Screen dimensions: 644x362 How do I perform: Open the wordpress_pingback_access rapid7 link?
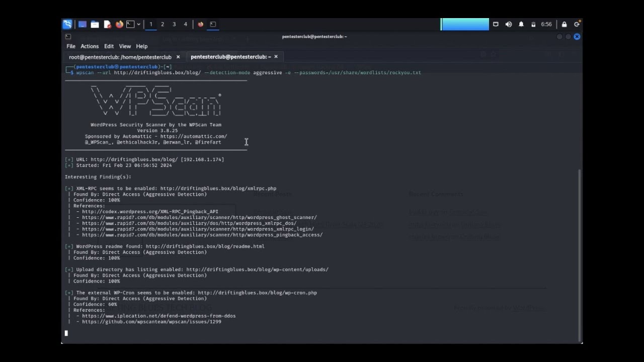coord(202,235)
